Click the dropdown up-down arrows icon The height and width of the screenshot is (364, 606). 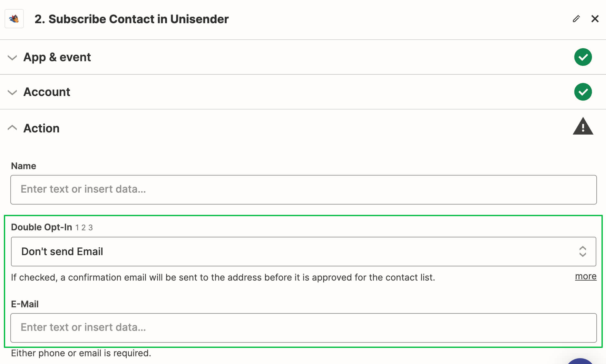582,252
